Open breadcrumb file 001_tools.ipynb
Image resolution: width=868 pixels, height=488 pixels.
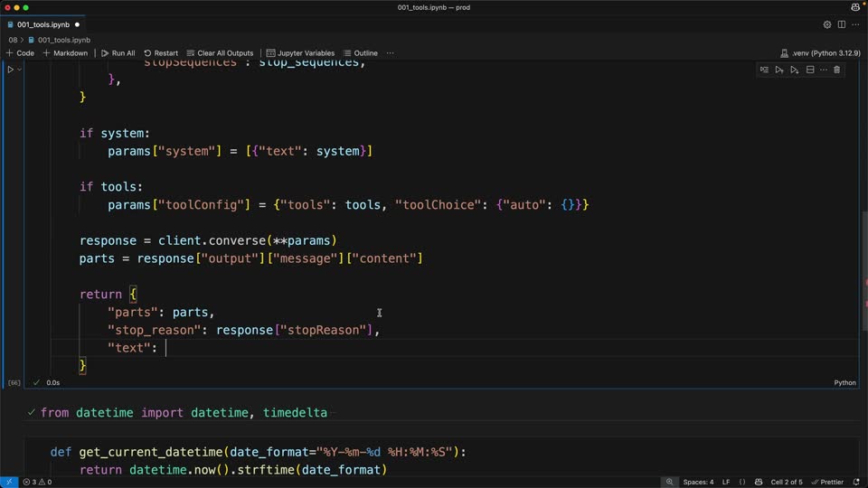coord(60,40)
